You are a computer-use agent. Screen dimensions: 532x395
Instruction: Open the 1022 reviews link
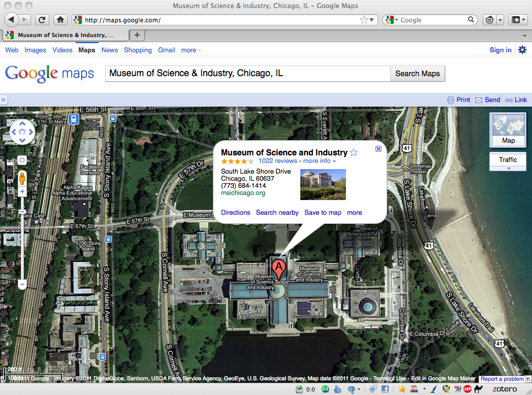tap(277, 161)
